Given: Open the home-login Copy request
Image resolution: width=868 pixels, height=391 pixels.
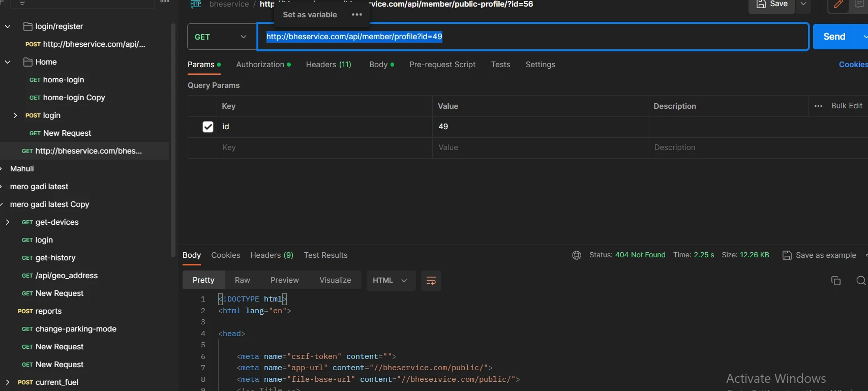Looking at the screenshot, I should coord(67,98).
